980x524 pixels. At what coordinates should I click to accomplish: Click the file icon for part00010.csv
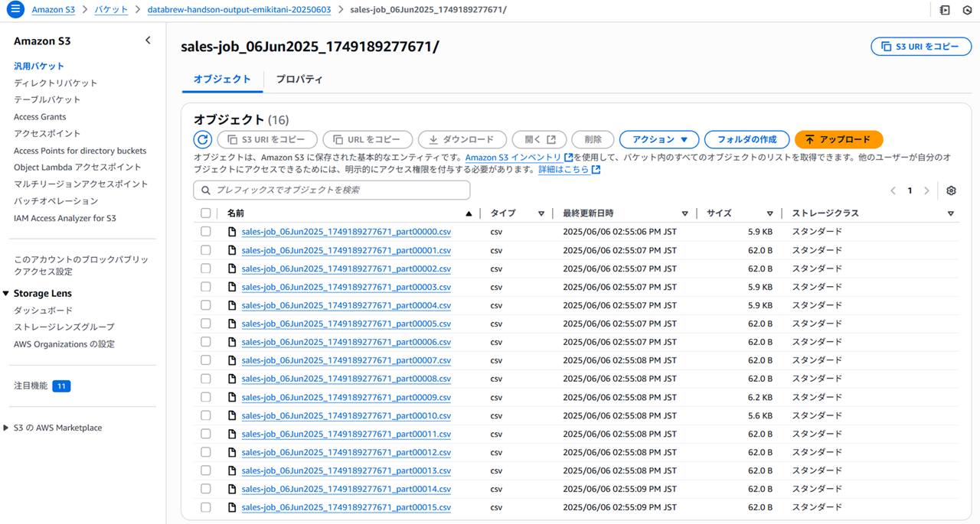(x=232, y=415)
